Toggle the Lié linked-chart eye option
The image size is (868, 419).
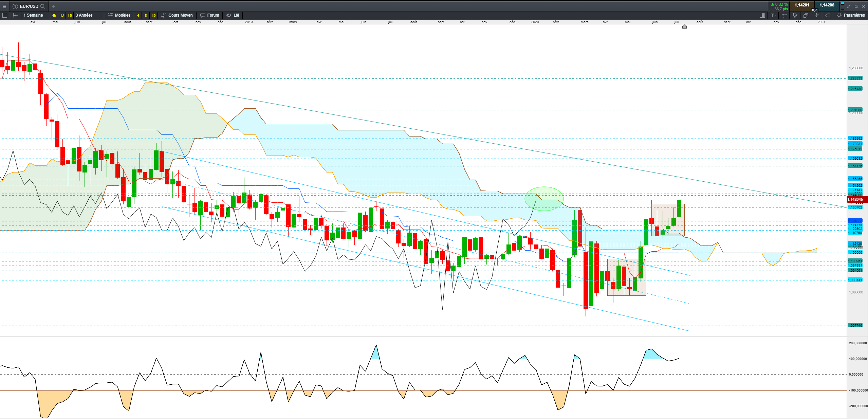(233, 15)
